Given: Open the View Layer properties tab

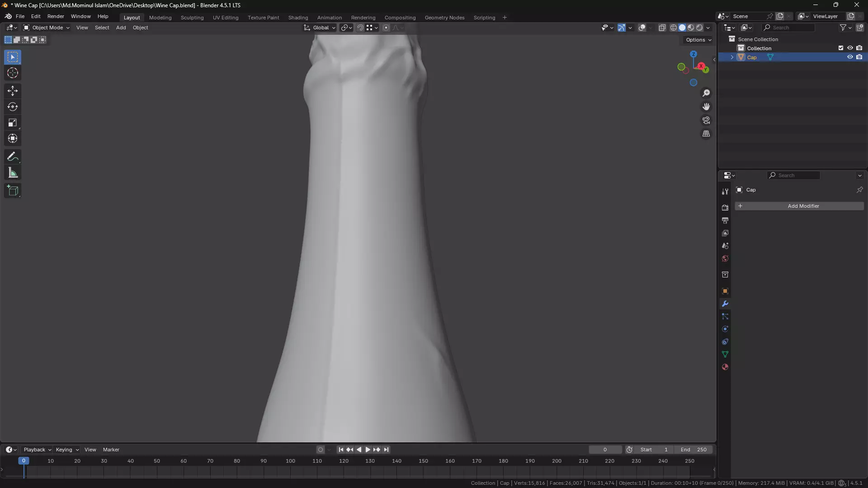Looking at the screenshot, I should 725,233.
